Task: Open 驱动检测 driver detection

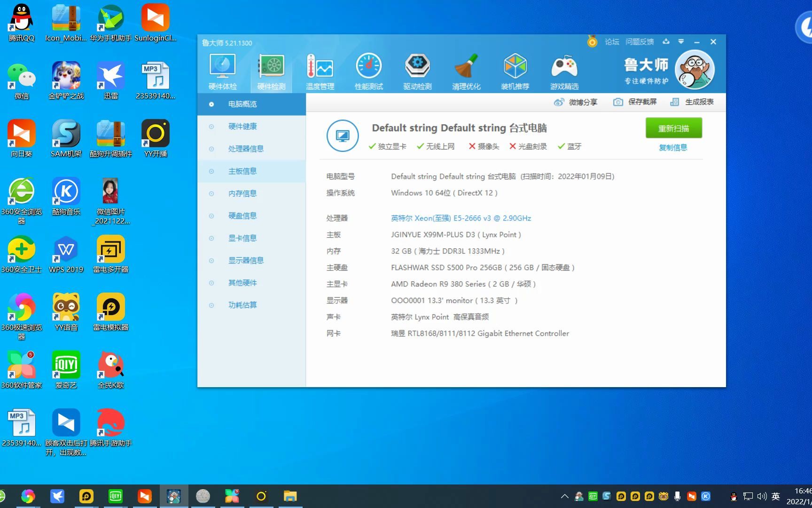Action: pyautogui.click(x=417, y=71)
